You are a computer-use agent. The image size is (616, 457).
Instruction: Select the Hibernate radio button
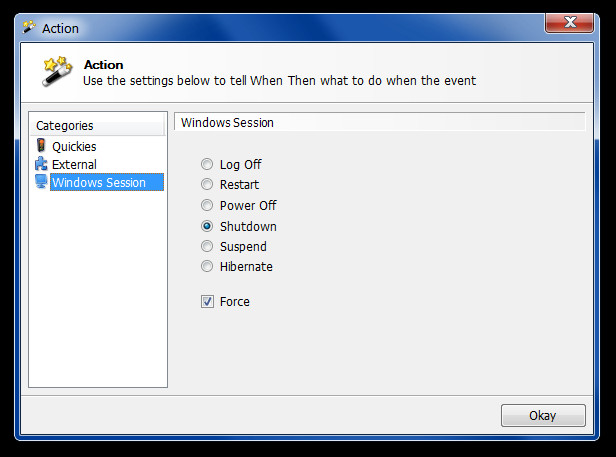click(x=207, y=266)
